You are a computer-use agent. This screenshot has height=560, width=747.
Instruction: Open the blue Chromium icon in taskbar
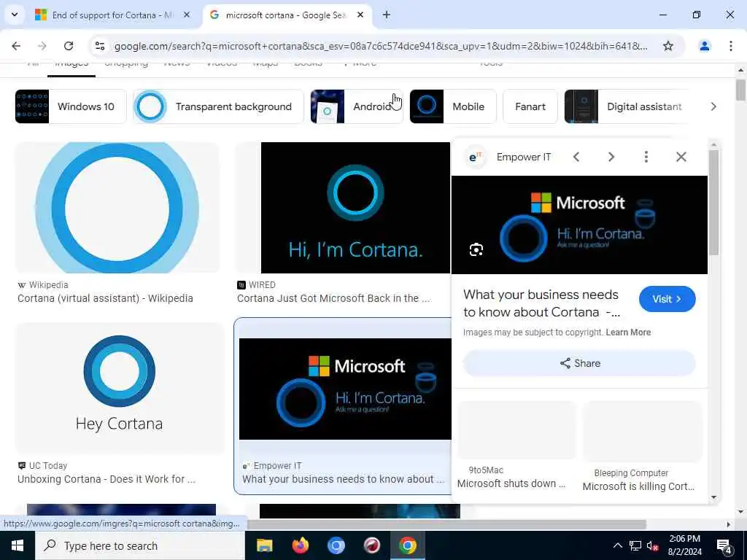coord(336,545)
